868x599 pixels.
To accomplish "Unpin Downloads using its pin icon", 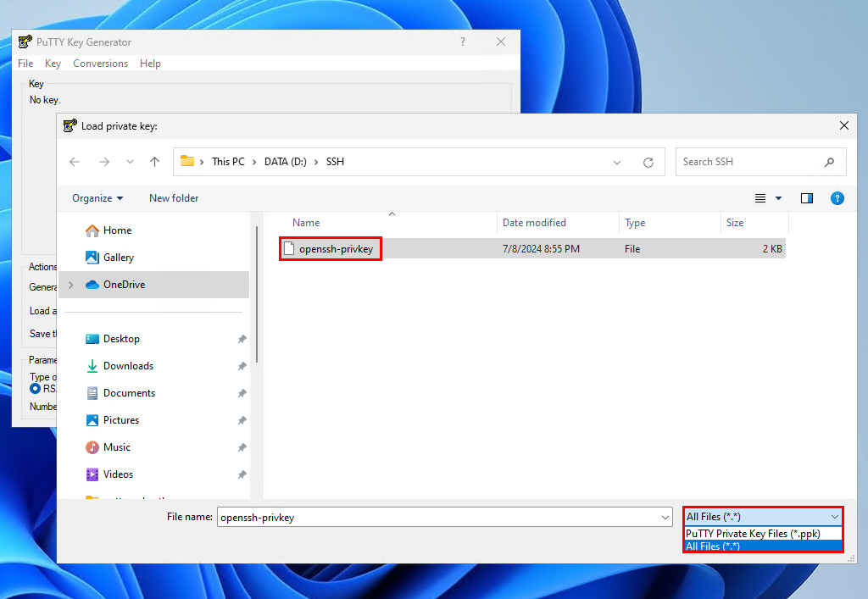I will (x=242, y=366).
